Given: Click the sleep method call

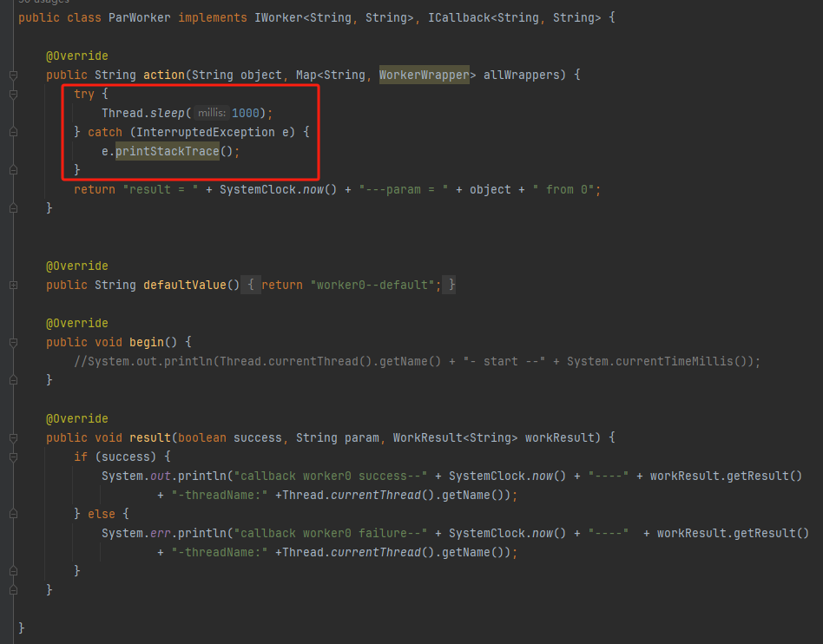Looking at the screenshot, I should click(x=167, y=114).
